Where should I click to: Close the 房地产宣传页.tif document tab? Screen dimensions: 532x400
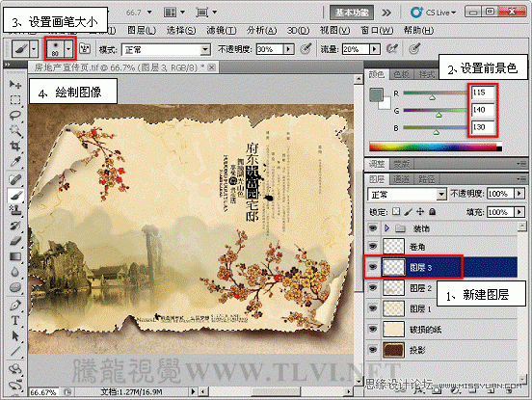[211, 67]
